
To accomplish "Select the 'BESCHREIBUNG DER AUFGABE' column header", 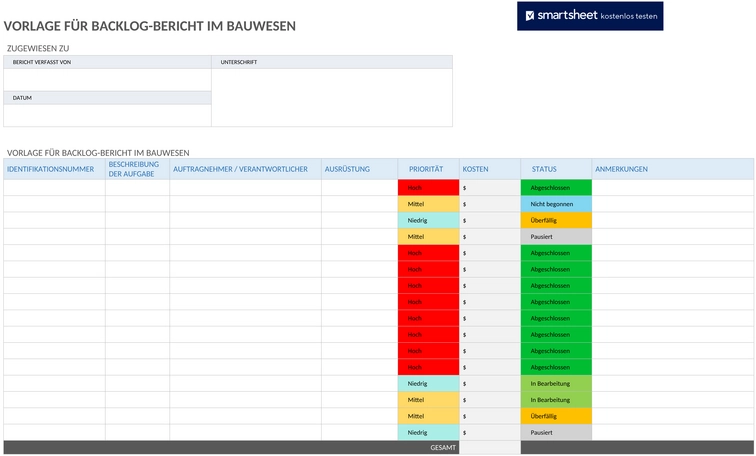I will click(137, 169).
